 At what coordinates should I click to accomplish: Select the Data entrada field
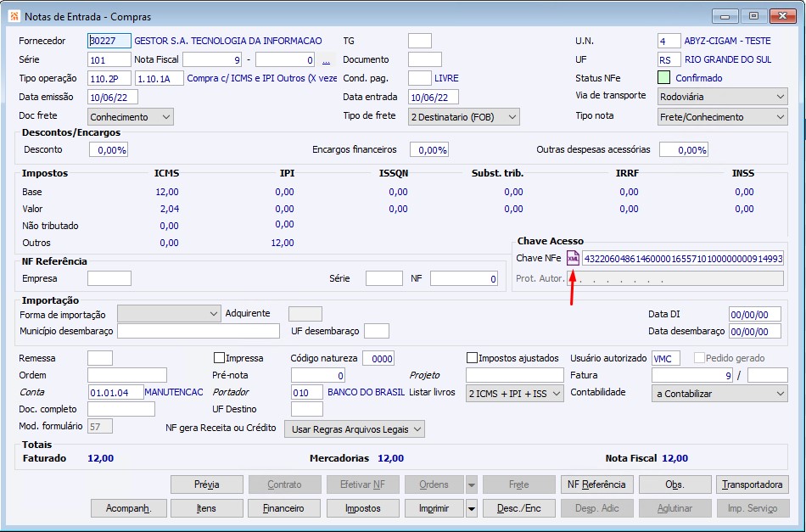[434, 98]
